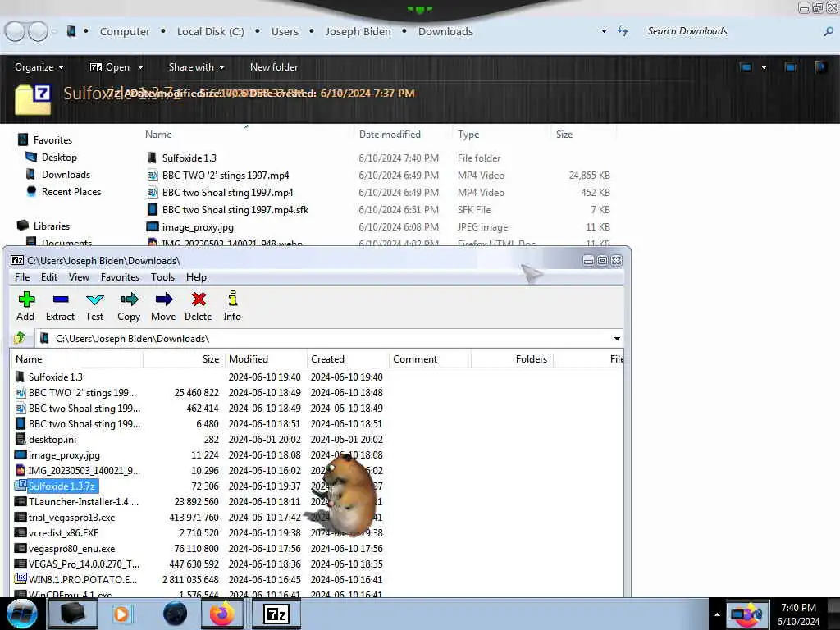Viewport: 840px width, 630px height.
Task: Select vegaspro80_enu.exe in 7-Zip list
Action: click(72, 548)
